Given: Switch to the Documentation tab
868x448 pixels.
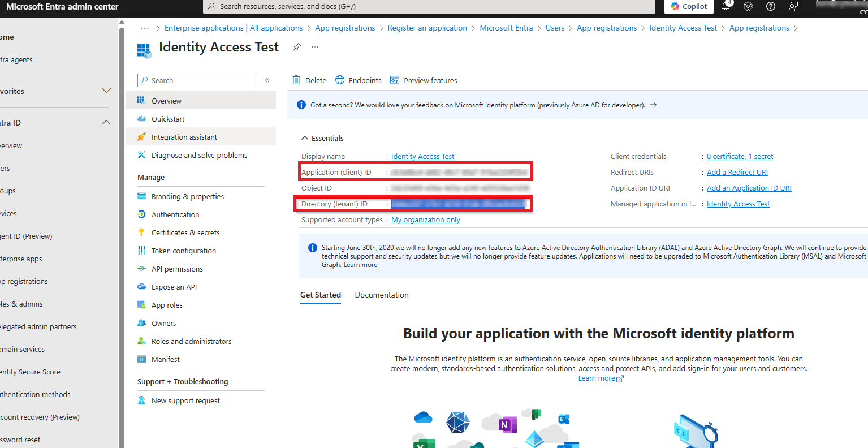Looking at the screenshot, I should pyautogui.click(x=382, y=295).
